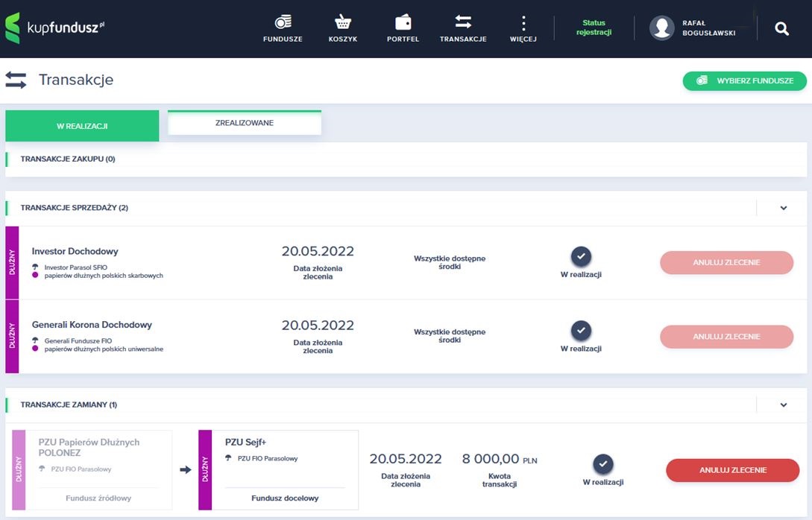Collapse the Transakcje zamiany section chevron
The image size is (812, 520).
[784, 405]
